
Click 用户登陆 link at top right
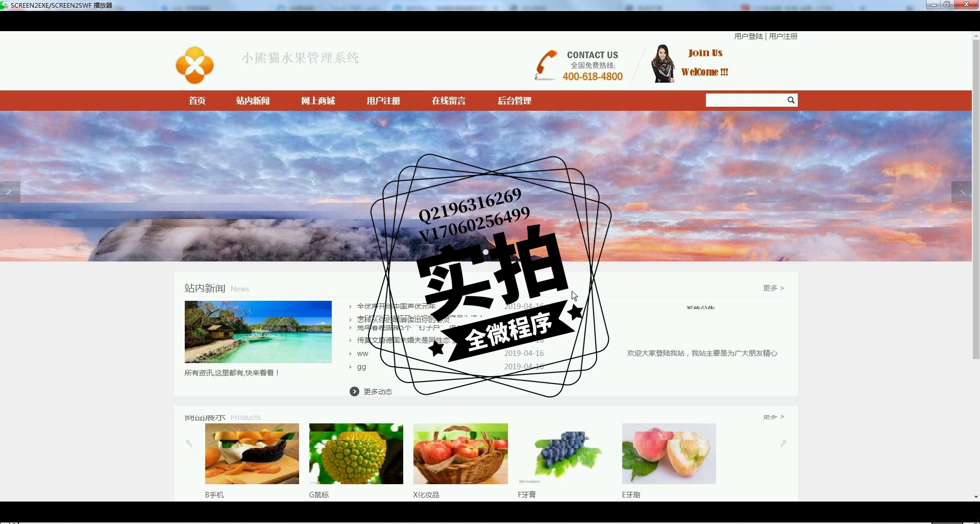748,36
